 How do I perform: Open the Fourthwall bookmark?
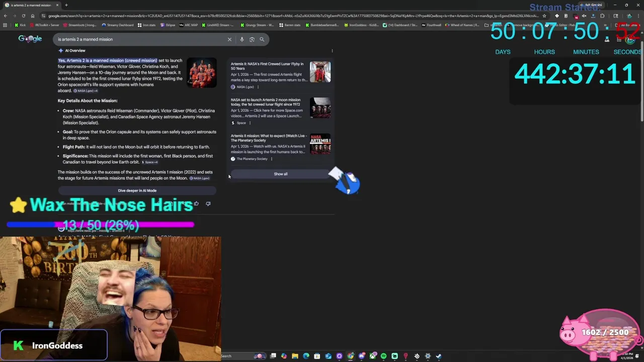431,25
